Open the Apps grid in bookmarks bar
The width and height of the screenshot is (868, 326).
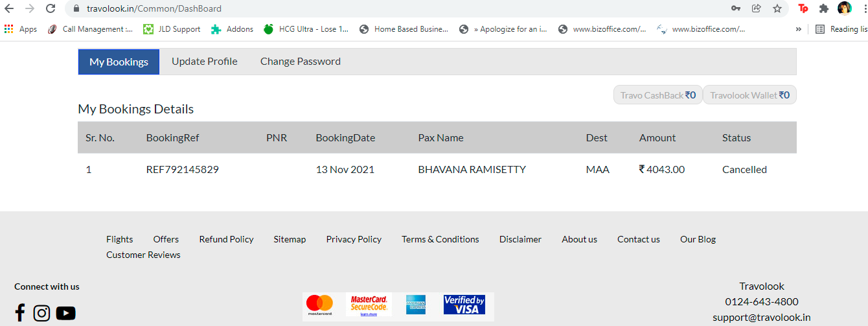pyautogui.click(x=21, y=29)
